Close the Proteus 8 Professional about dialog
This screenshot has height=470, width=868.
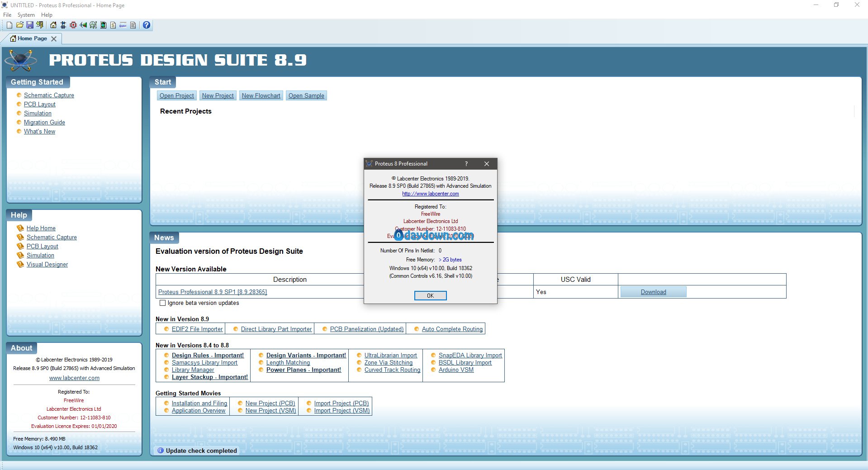tap(487, 164)
